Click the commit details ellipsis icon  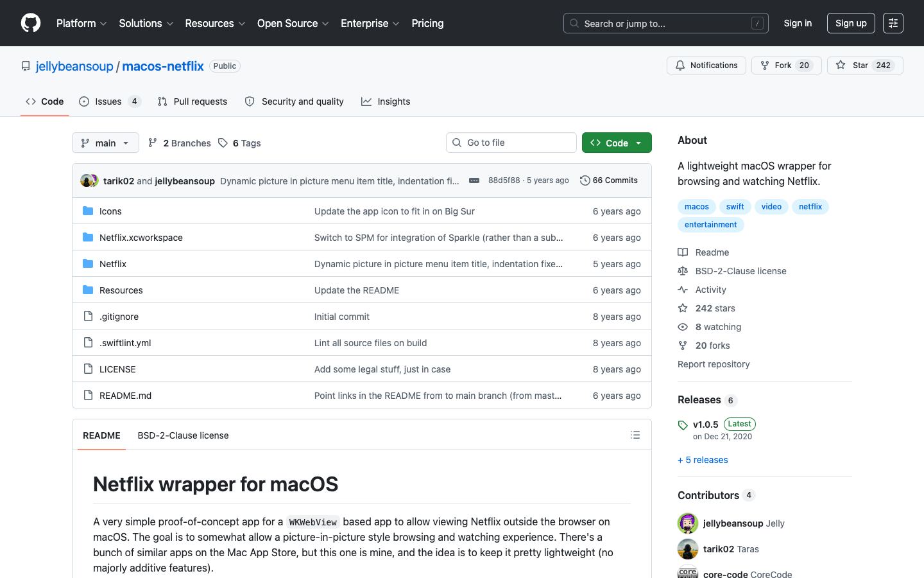tap(474, 180)
